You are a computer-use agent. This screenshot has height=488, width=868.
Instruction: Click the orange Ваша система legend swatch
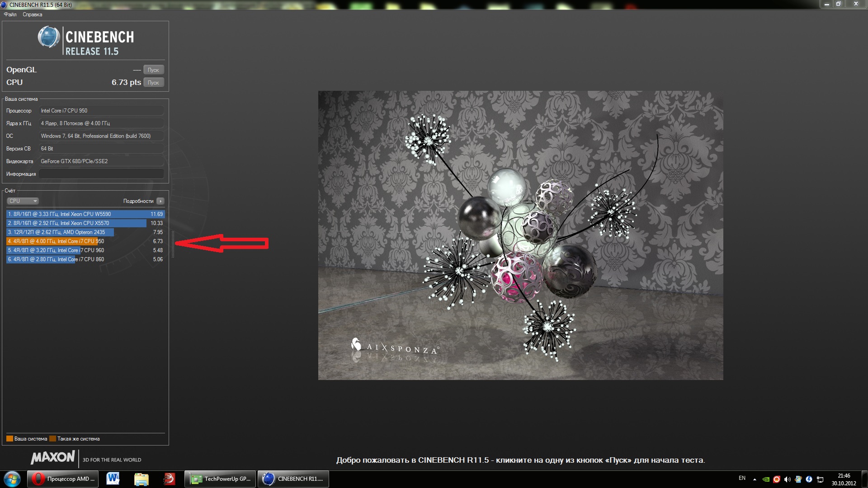pos(9,439)
